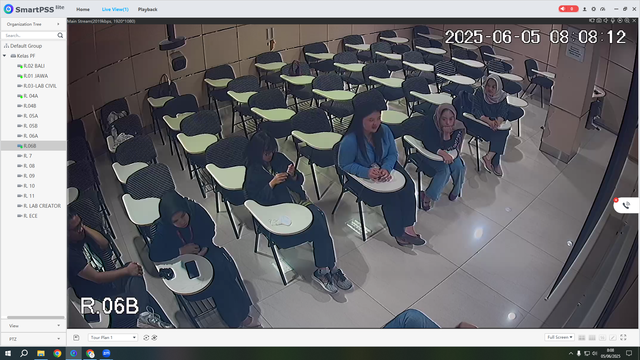Click the search magnifier in device tree

point(60,36)
